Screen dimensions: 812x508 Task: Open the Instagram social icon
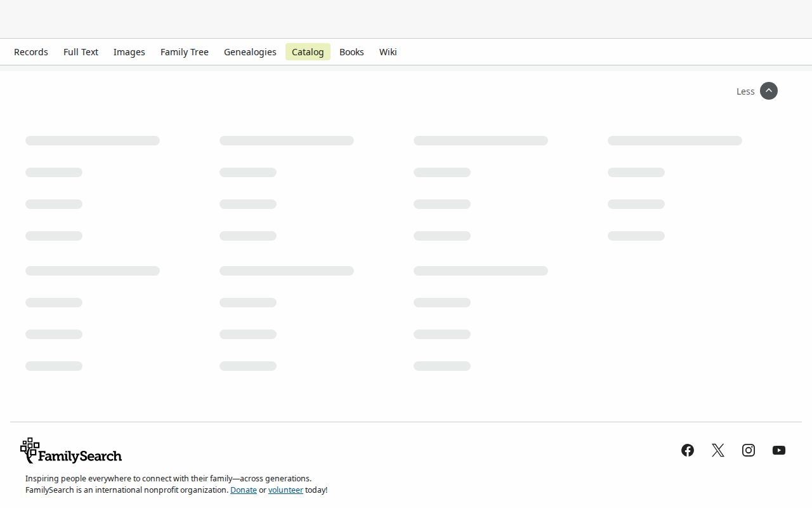click(749, 450)
